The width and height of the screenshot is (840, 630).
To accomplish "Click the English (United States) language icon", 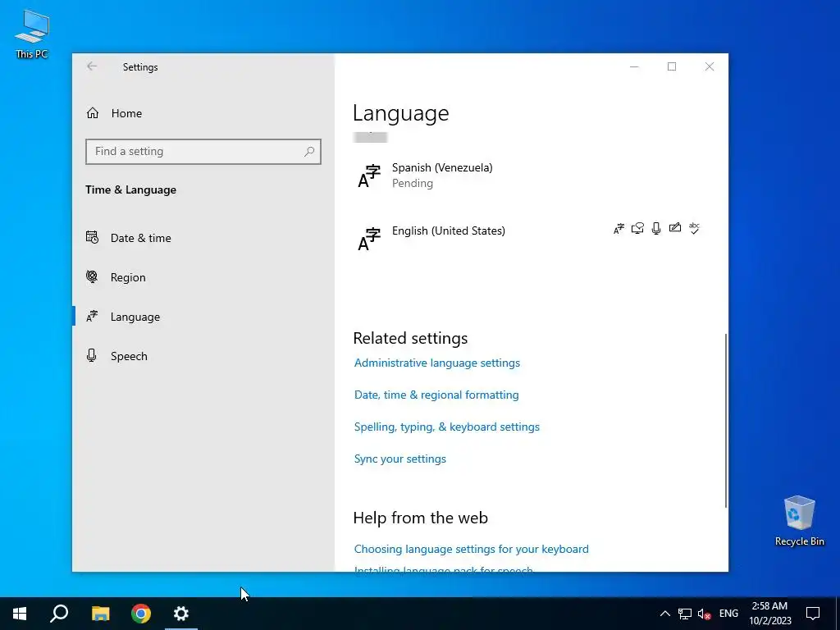I will 369,239.
